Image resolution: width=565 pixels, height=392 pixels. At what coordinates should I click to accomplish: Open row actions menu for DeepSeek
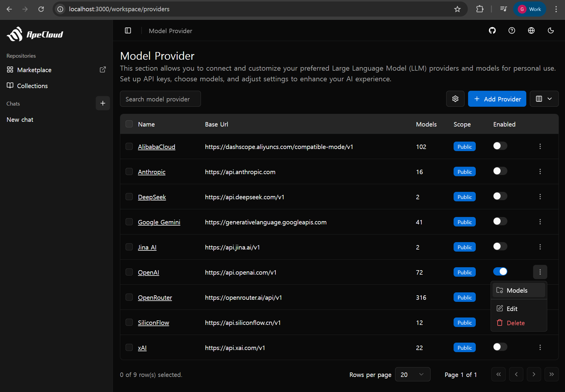[x=540, y=197]
